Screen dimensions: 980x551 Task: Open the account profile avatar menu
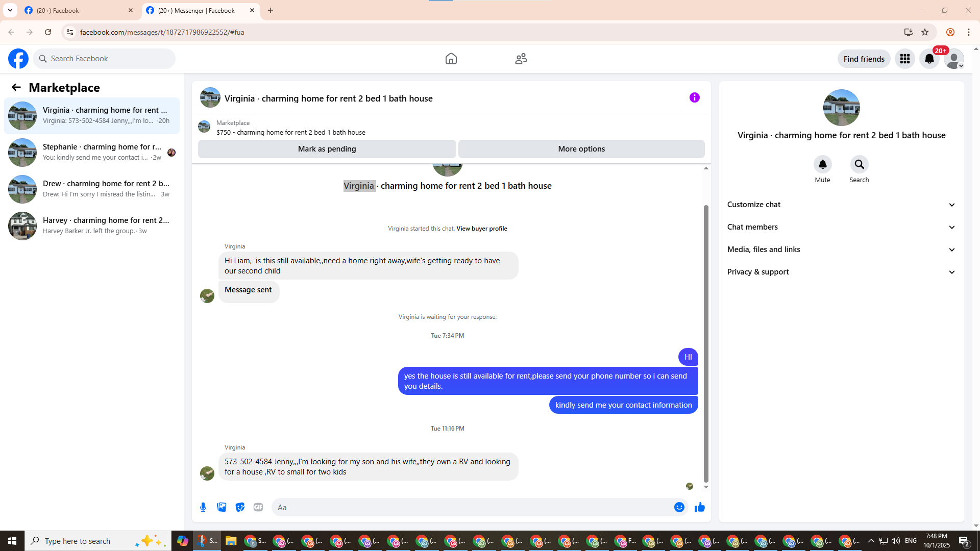coord(953,59)
